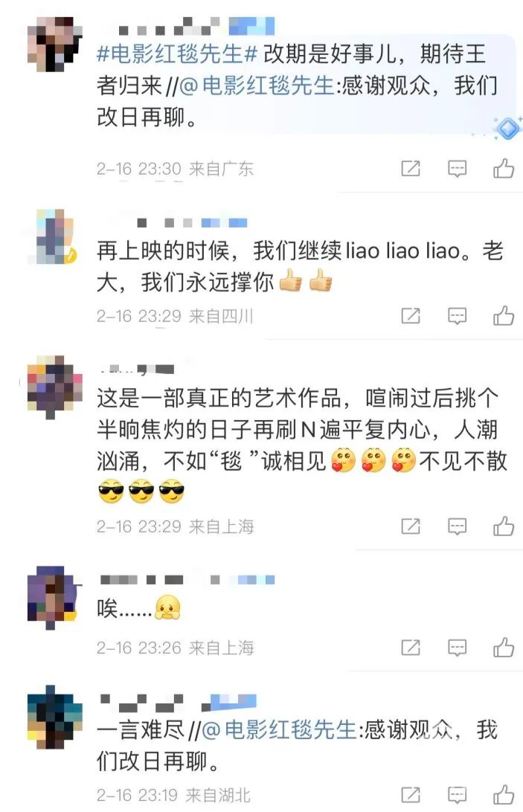Like the 唉…… comment
Screen dimensions: 523x812
(x=504, y=648)
